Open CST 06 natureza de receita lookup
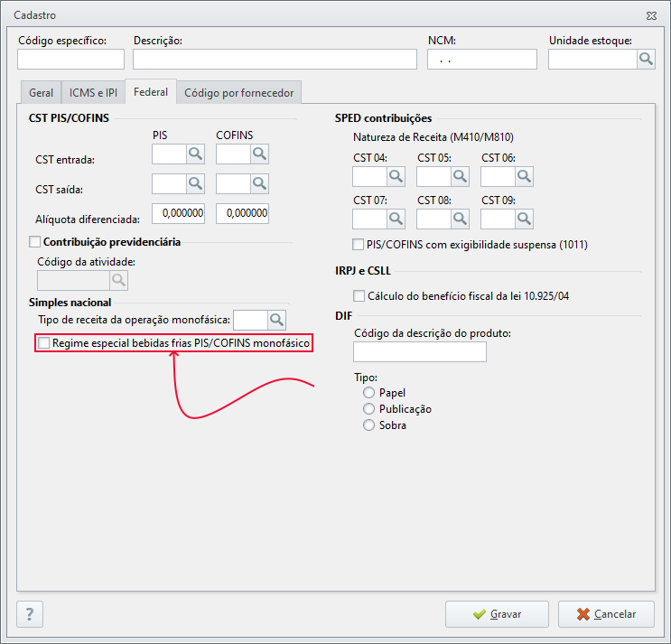This screenshot has width=671, height=644. point(524,176)
